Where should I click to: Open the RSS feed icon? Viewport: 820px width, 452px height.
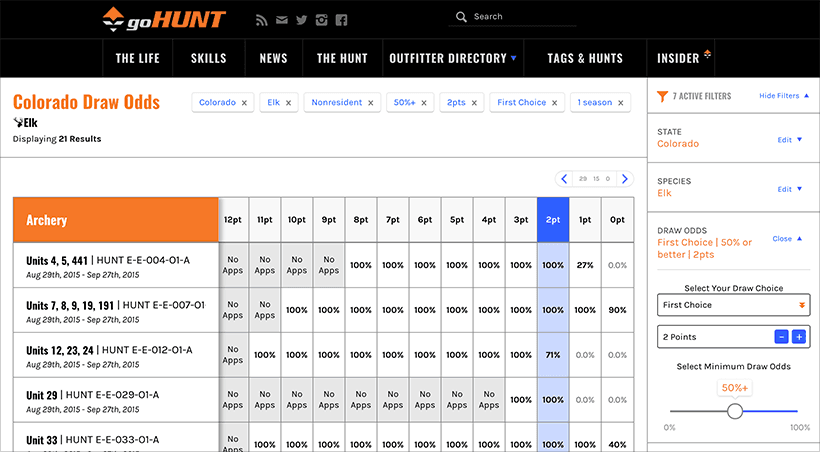click(x=261, y=20)
